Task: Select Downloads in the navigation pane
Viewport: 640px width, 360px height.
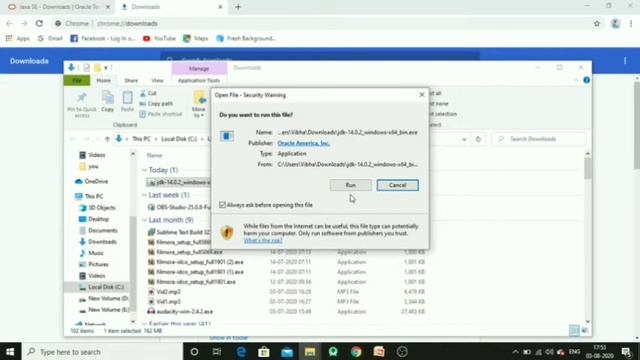Action: point(98,242)
